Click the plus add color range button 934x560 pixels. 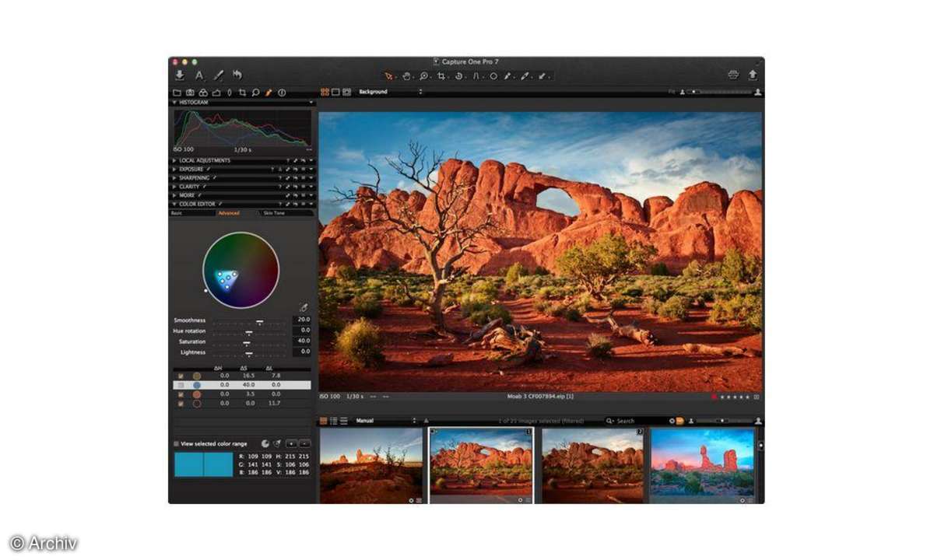291,443
